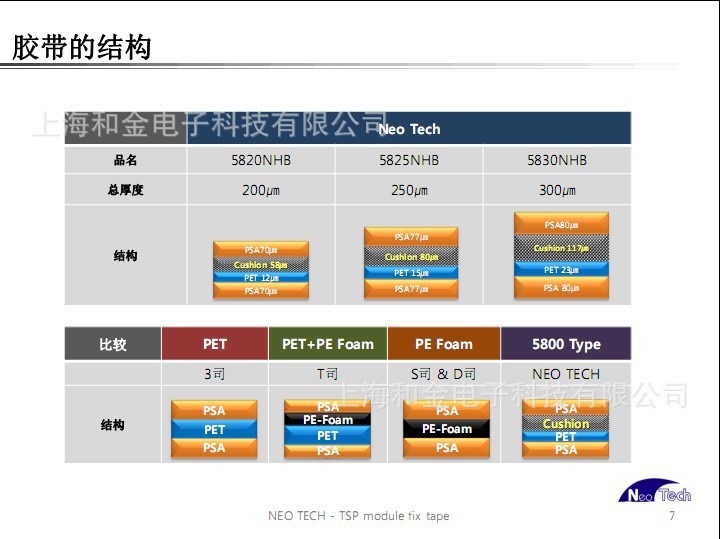Click the PET 23μm blue layer
The width and height of the screenshot is (720, 539).
[x=561, y=270]
